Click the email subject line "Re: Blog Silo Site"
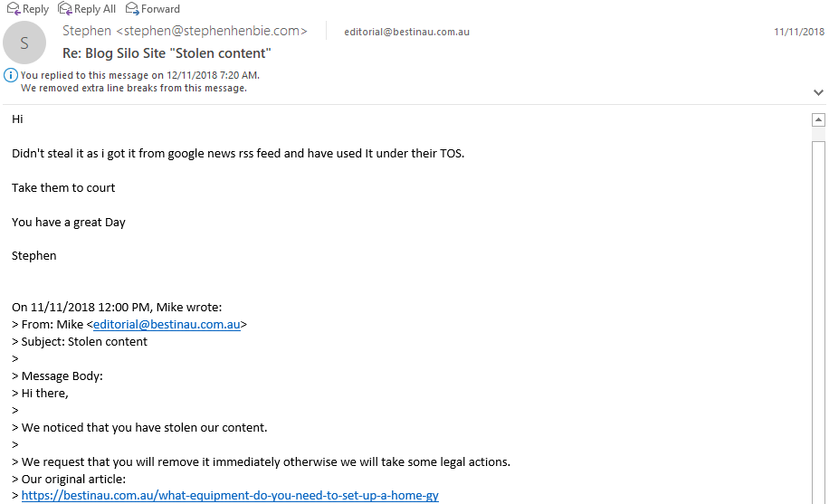The image size is (829, 504). [167, 53]
